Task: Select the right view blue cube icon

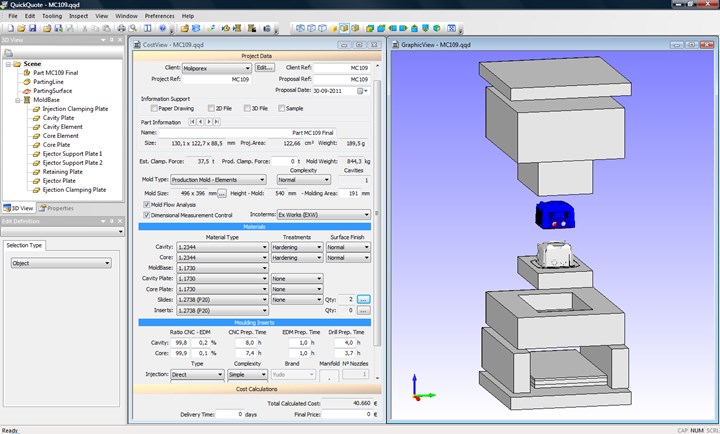Action: pyautogui.click(x=403, y=28)
